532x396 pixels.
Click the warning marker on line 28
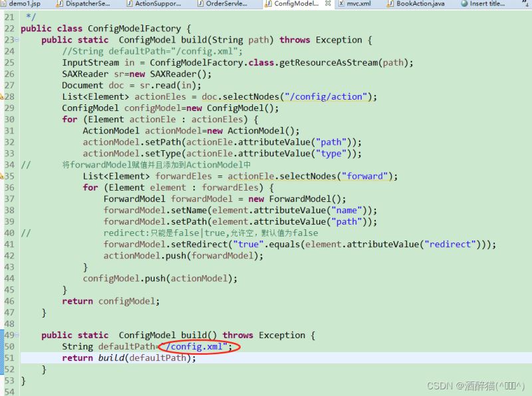point(3,97)
